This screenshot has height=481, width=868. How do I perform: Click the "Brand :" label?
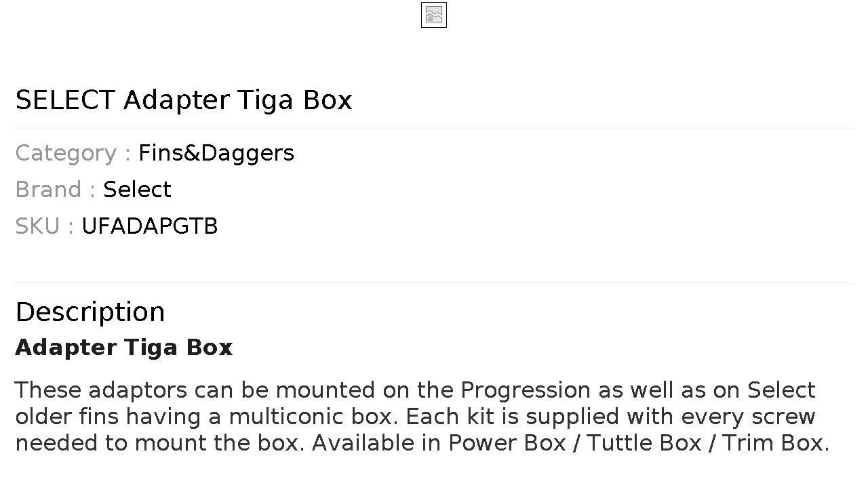[x=55, y=190]
